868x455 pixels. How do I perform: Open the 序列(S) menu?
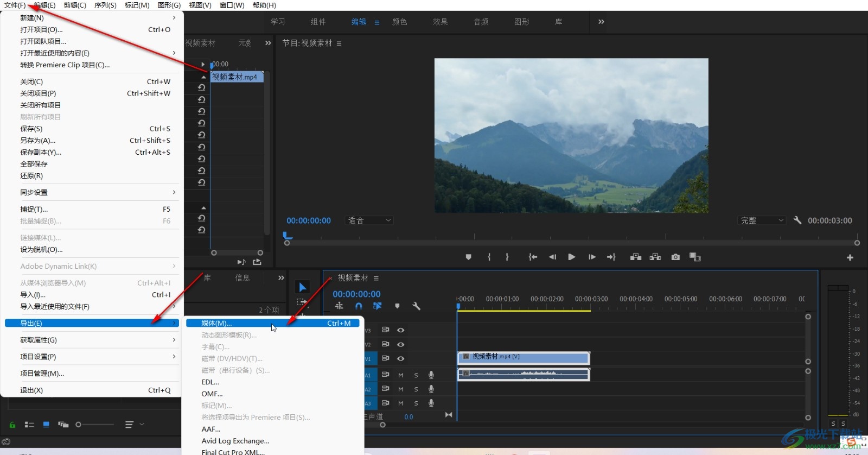(105, 5)
